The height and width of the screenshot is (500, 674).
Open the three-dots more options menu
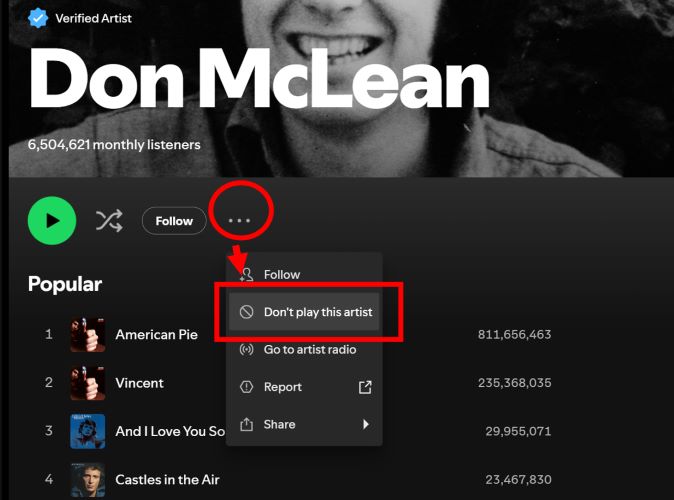coord(239,221)
